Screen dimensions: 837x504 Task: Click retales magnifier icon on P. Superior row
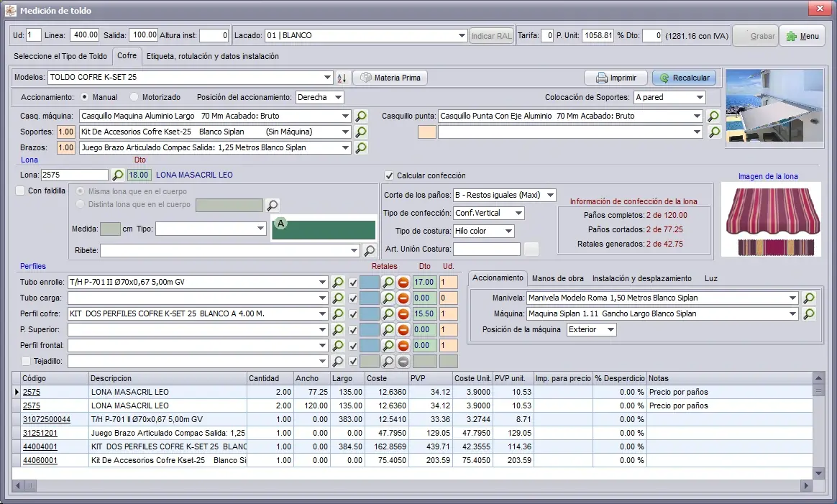pyautogui.click(x=388, y=330)
